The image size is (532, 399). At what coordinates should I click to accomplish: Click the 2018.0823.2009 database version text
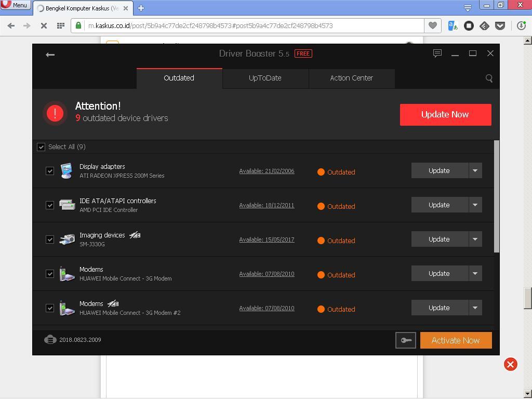pyautogui.click(x=80, y=340)
